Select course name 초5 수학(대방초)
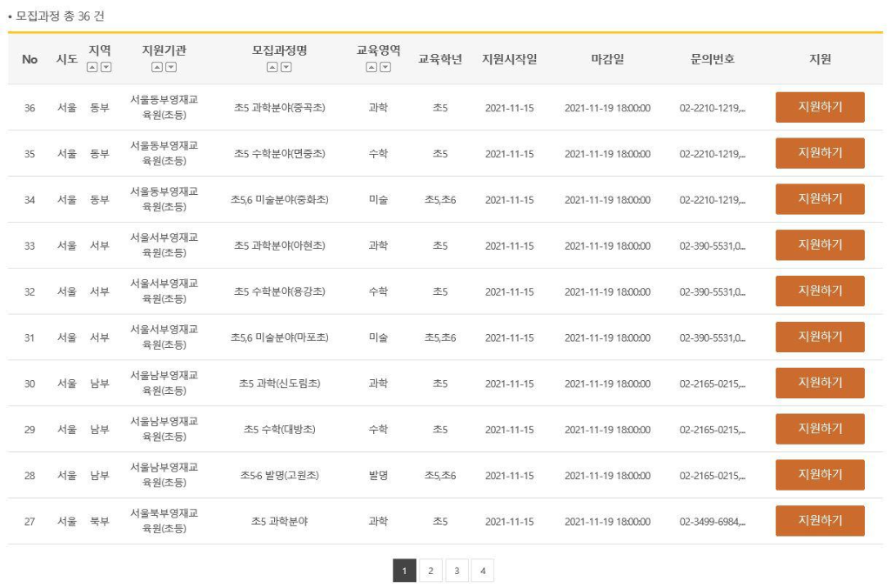Image resolution: width=891 pixels, height=588 pixels. (279, 430)
